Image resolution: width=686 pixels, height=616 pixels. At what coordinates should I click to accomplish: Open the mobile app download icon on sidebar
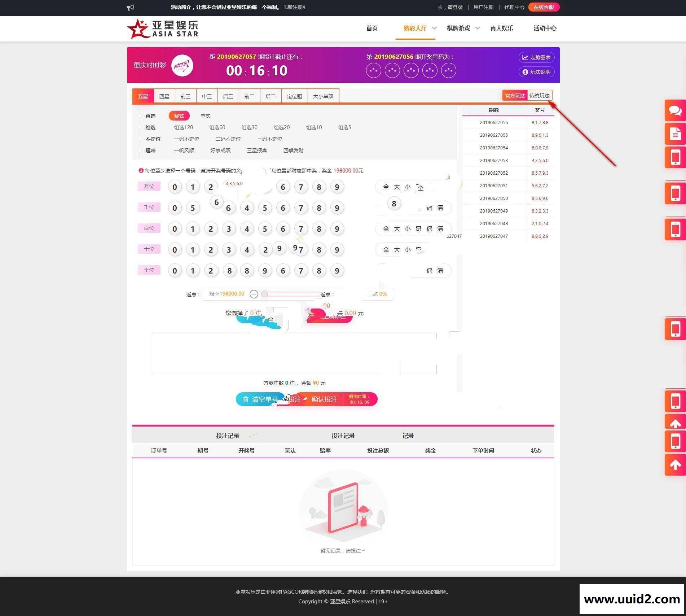pos(675,157)
